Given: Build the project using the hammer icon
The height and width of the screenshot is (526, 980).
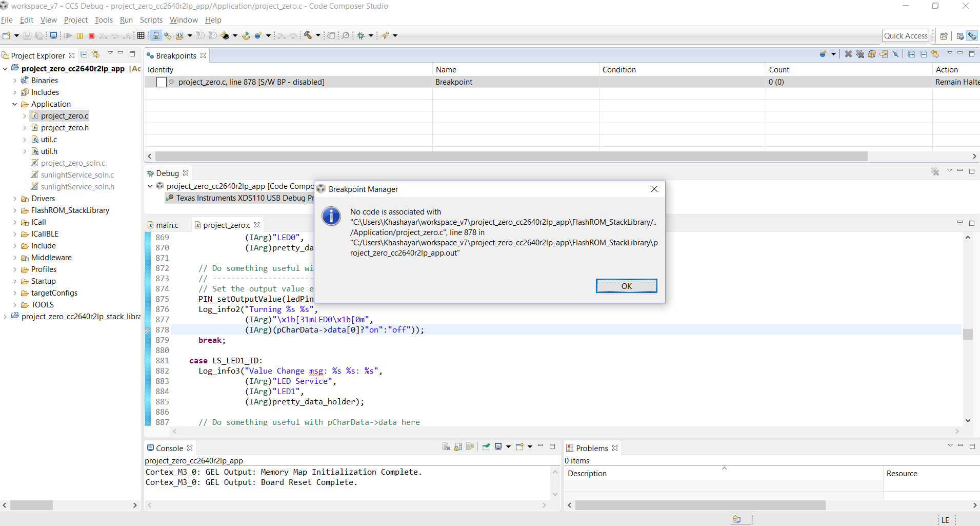Looking at the screenshot, I should [308, 35].
